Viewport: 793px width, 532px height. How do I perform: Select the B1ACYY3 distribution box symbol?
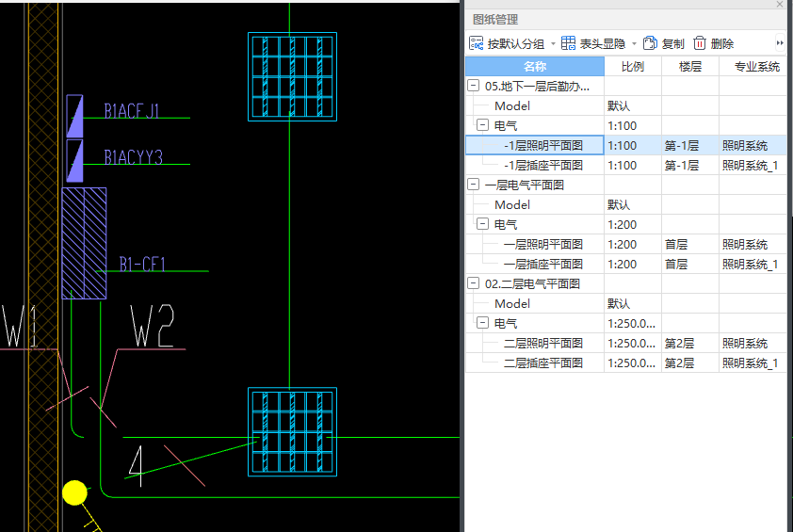pyautogui.click(x=74, y=161)
